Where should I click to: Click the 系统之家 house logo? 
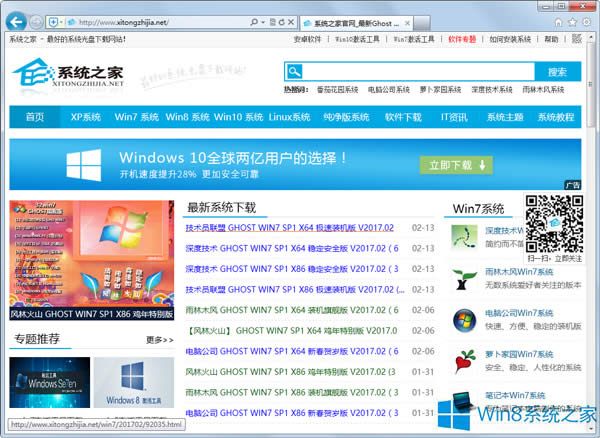pos(68,73)
